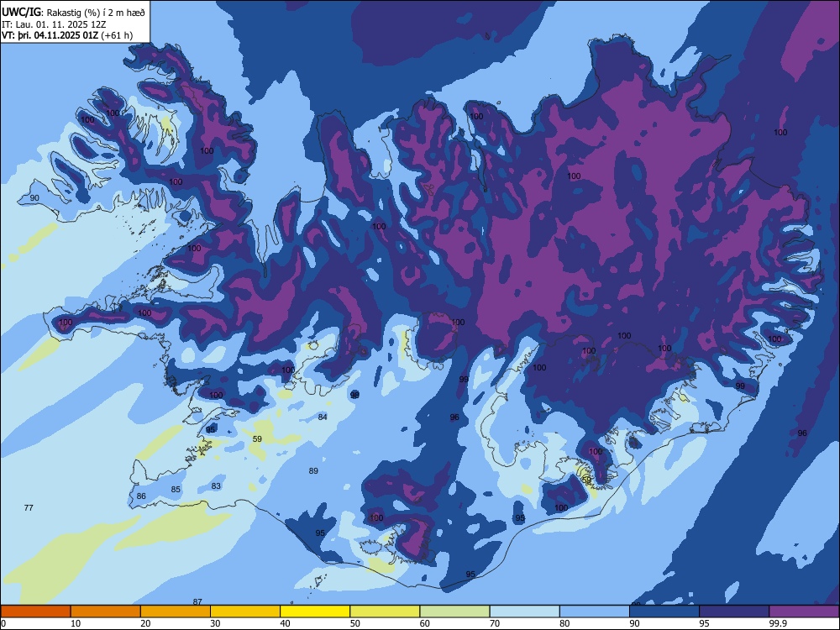Screen dimensions: 840x630
Task: Click the '70' legend tick label
Action: 495,623
